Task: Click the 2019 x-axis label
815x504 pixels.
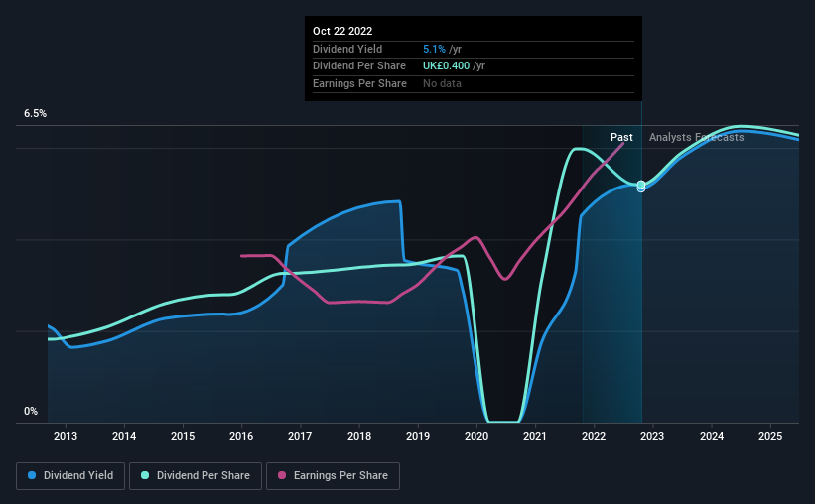Action: tap(418, 436)
